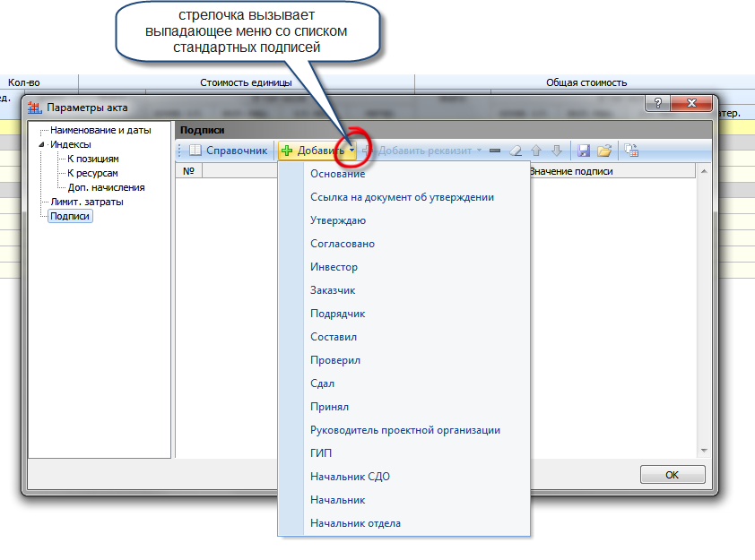Click the eraser clear icon

pos(516,151)
